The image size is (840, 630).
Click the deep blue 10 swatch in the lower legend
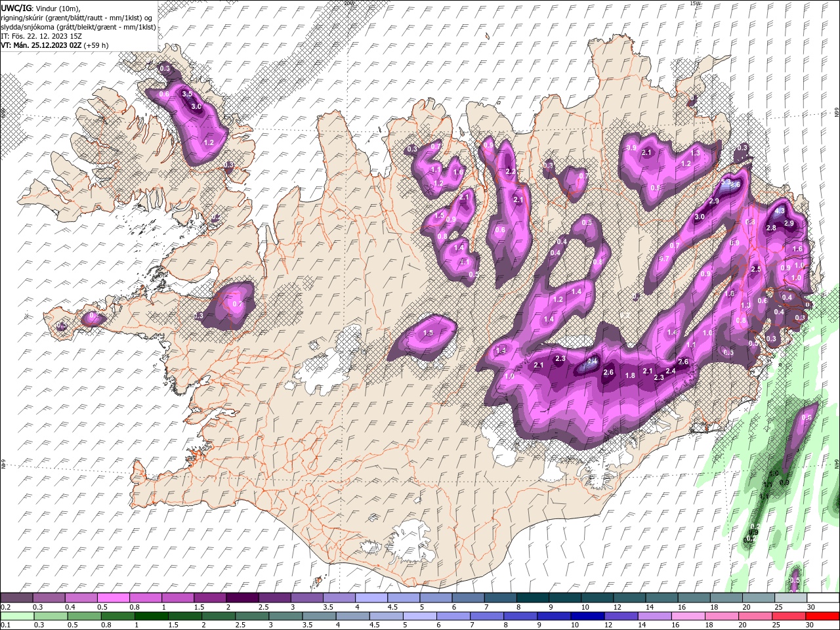(588, 616)
